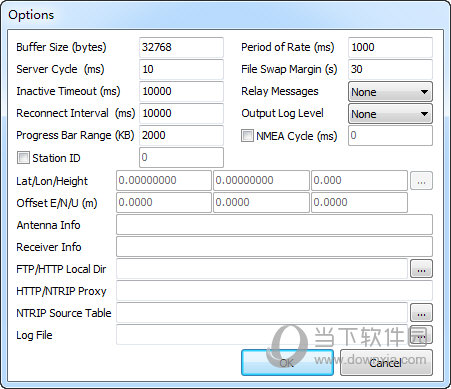Screen dimensions: 451x389
Task: Enable the Station ID checkbox
Action: point(23,158)
